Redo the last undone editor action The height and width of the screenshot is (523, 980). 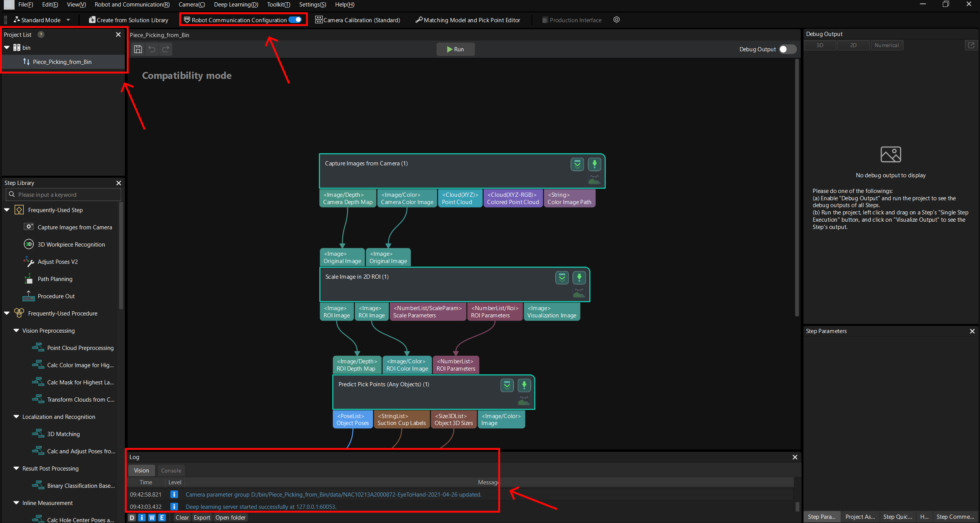(166, 49)
